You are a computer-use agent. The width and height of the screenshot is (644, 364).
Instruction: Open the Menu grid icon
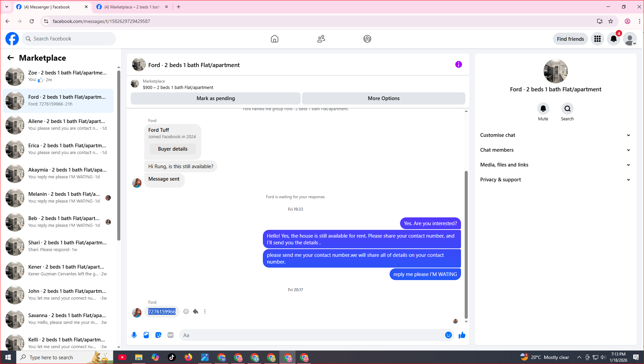[597, 39]
